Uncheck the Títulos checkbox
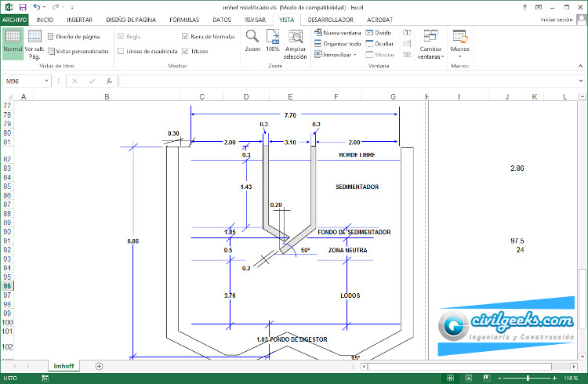 coord(185,51)
